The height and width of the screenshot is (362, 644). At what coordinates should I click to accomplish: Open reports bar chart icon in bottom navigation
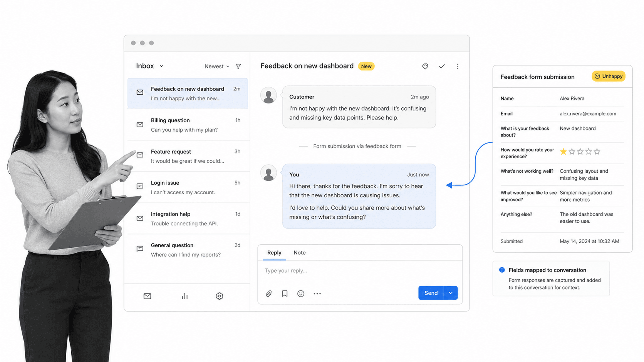tap(185, 296)
